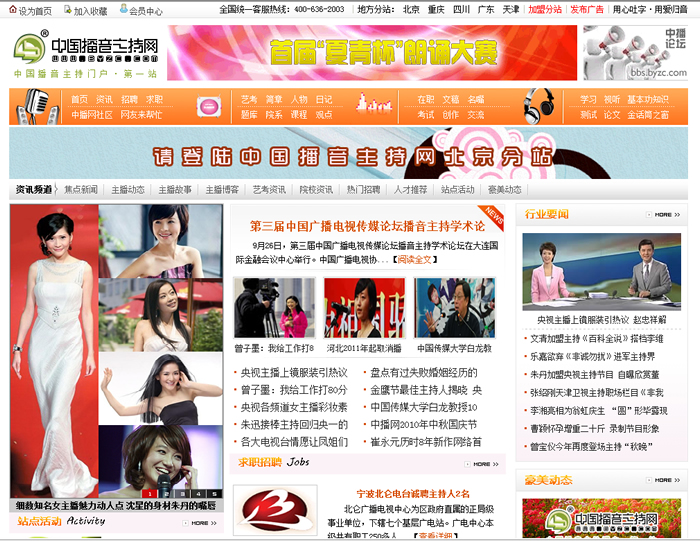This screenshot has width=700, height=541.
Task: Open article 曾宝仪今年再度登场主持秋晚
Action: click(x=592, y=446)
